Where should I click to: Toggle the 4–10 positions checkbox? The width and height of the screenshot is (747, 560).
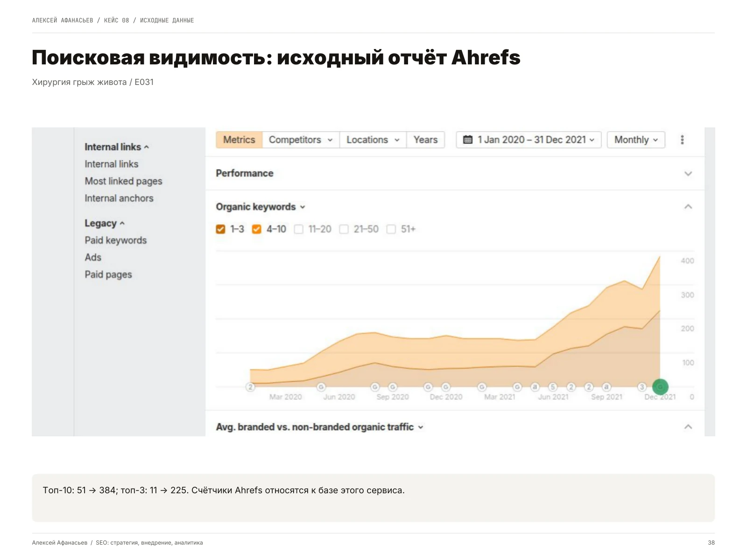tap(256, 229)
